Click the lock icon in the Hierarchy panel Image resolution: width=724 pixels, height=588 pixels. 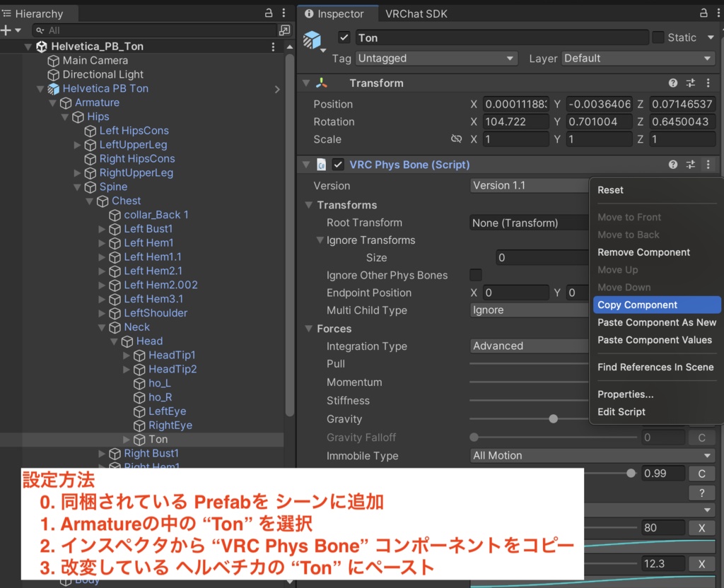pos(267,13)
